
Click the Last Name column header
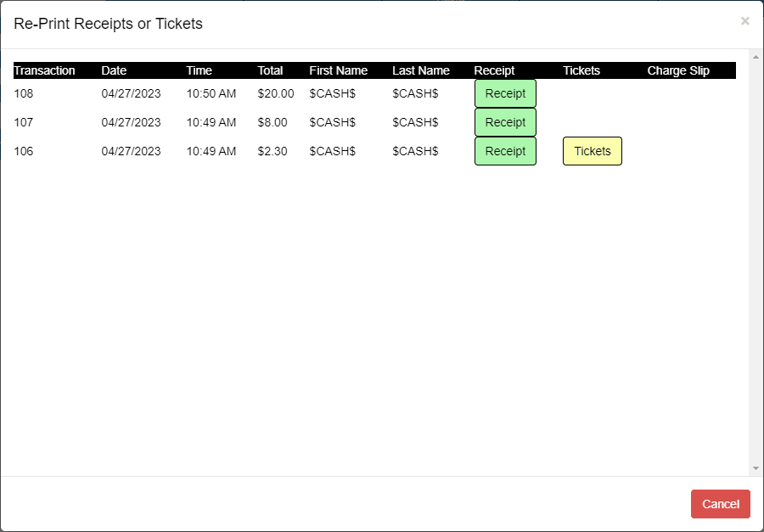click(x=421, y=70)
